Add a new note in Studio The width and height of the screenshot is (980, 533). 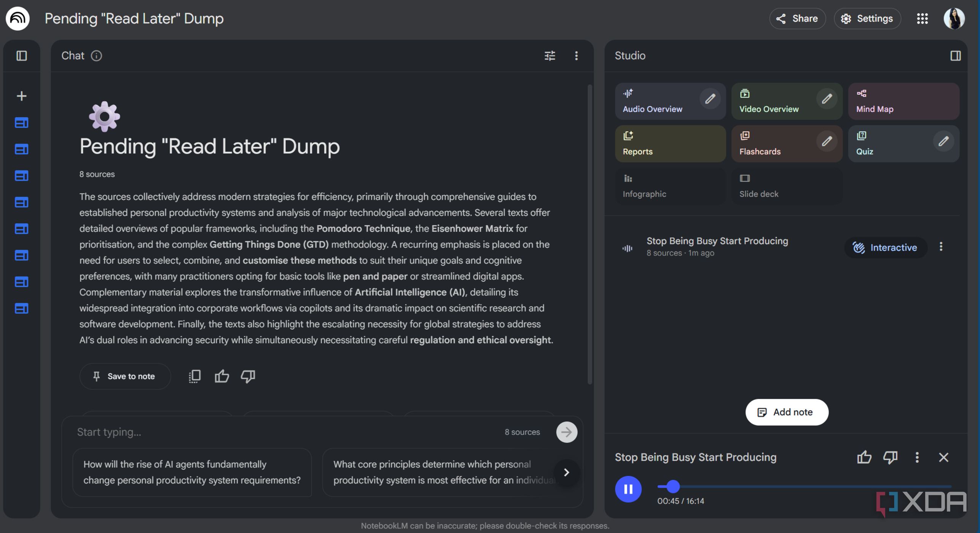(x=787, y=412)
